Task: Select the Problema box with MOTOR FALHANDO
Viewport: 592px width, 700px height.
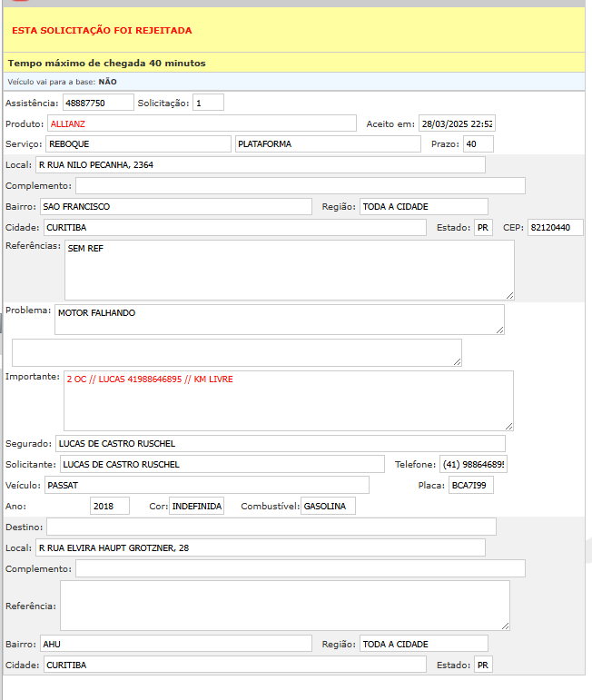Action: (x=279, y=319)
